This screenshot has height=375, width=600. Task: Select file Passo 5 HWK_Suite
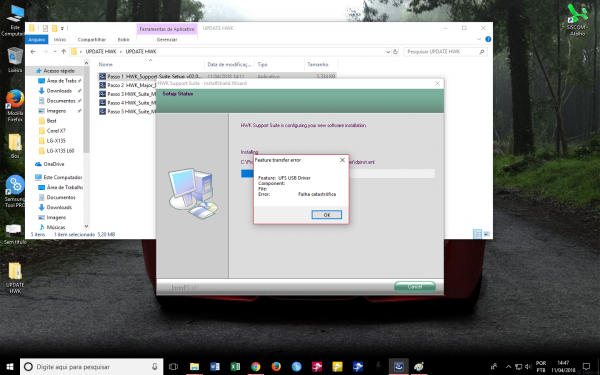127,111
